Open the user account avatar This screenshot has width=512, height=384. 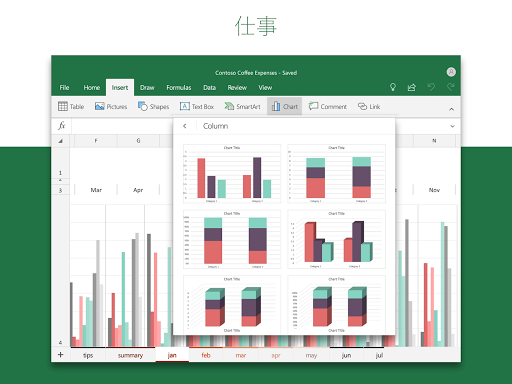[x=451, y=72]
